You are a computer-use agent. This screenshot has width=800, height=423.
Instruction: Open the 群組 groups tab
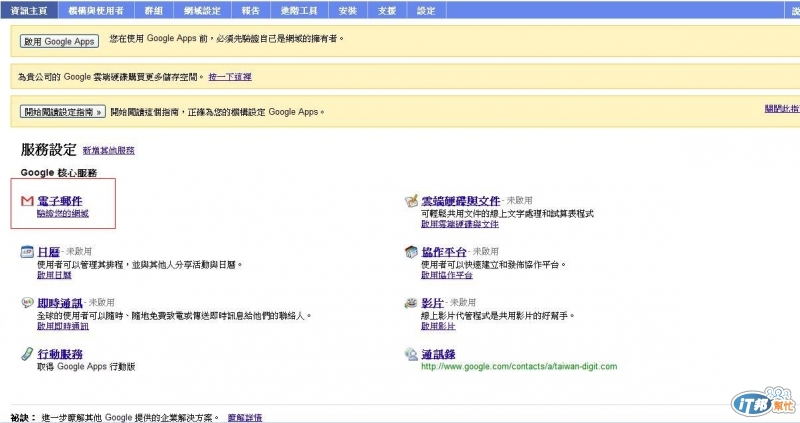(154, 10)
